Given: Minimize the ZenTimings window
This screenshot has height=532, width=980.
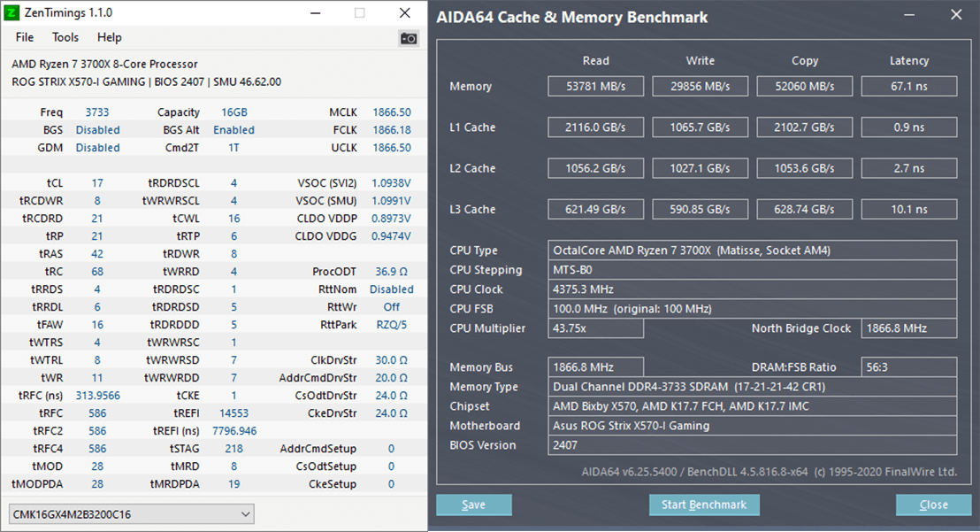Looking at the screenshot, I should pos(314,13).
